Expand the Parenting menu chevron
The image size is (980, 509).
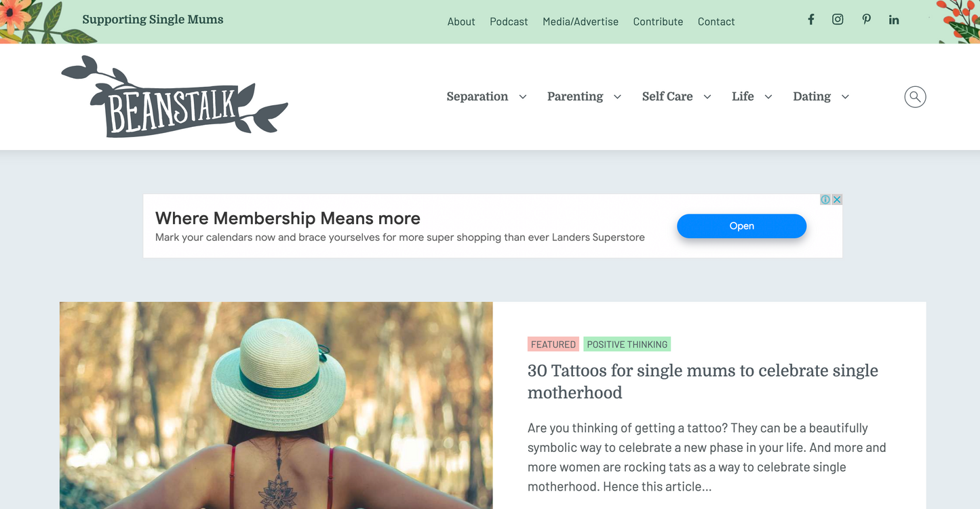tap(617, 97)
